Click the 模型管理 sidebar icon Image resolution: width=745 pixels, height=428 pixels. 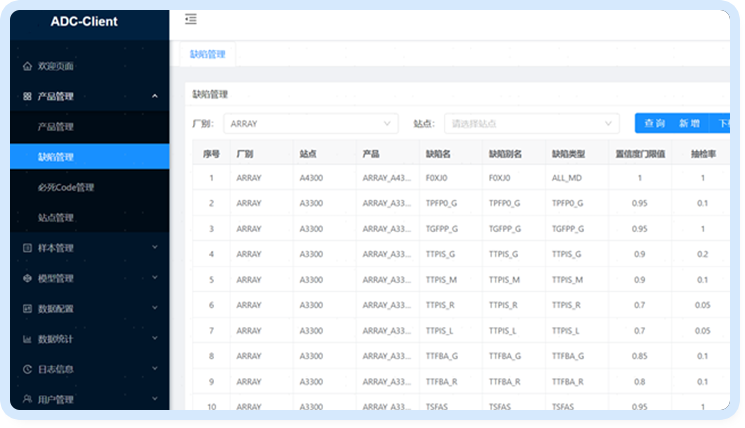point(27,278)
